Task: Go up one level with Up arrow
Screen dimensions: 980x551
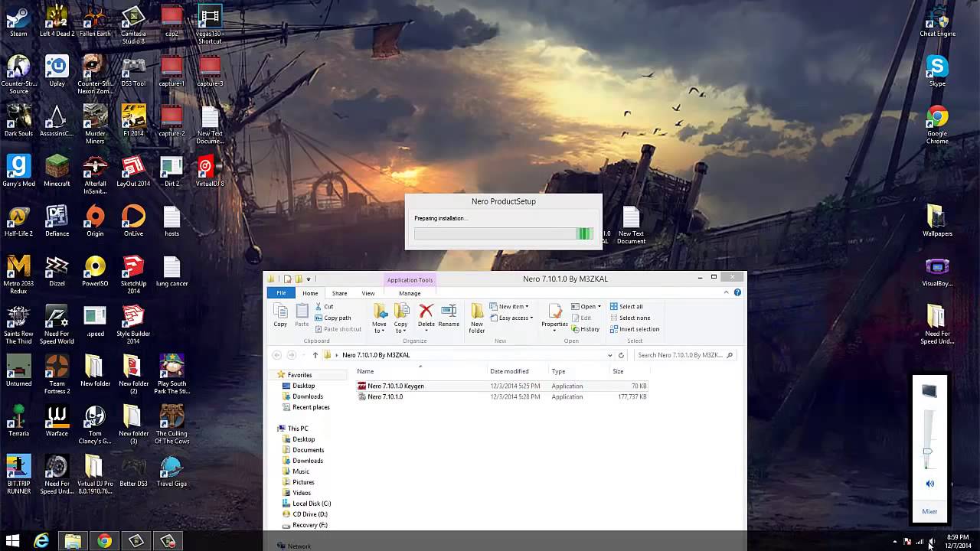Action: [315, 355]
